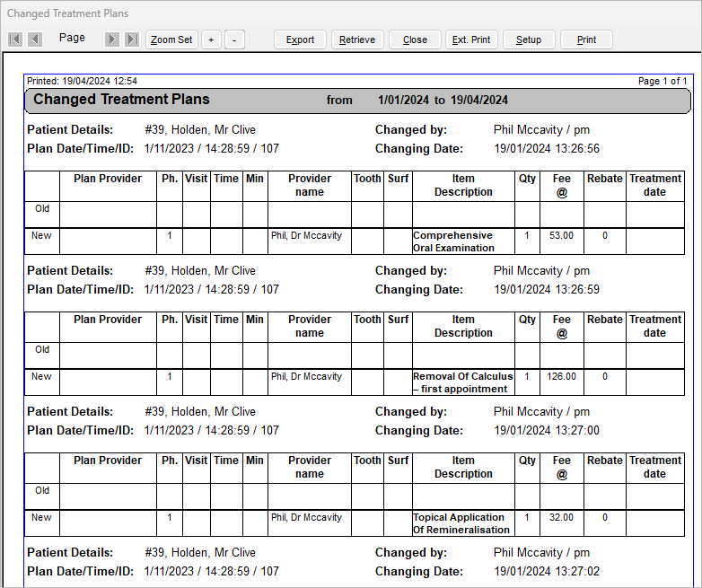Click the Changed Treatment Plans report heading
The image size is (702, 588).
point(121,100)
